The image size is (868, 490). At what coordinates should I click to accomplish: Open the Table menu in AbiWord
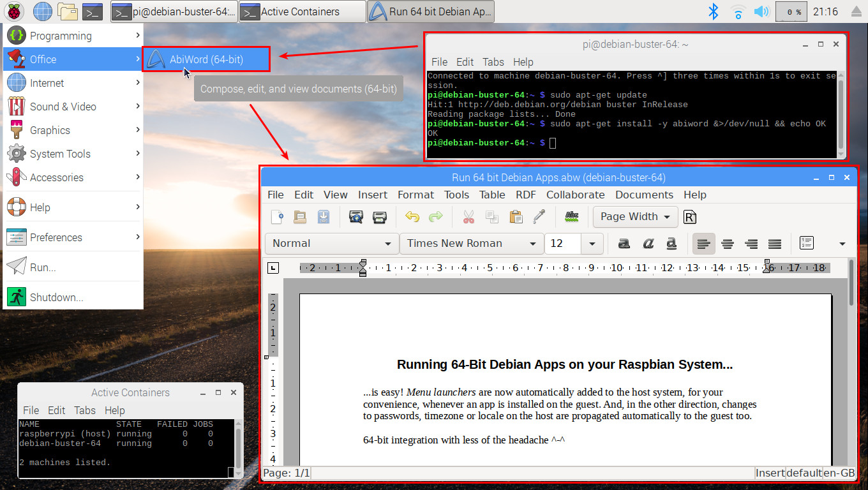click(492, 195)
